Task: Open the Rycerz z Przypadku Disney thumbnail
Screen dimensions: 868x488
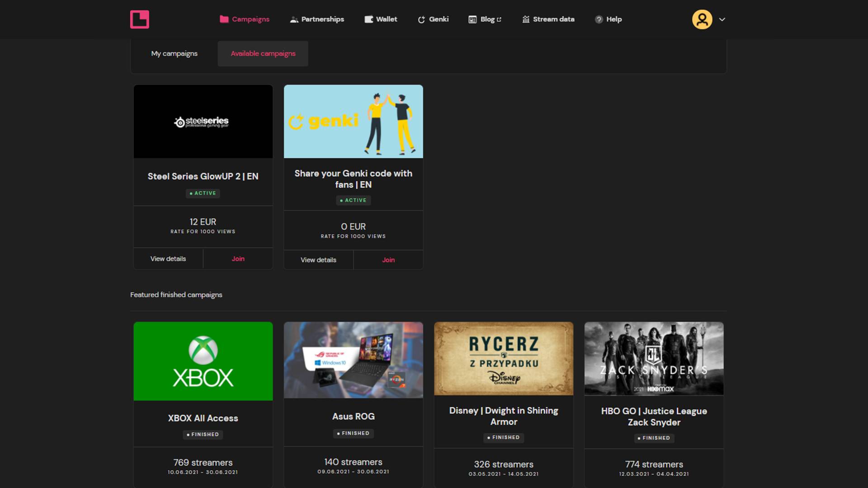Action: [x=504, y=359]
